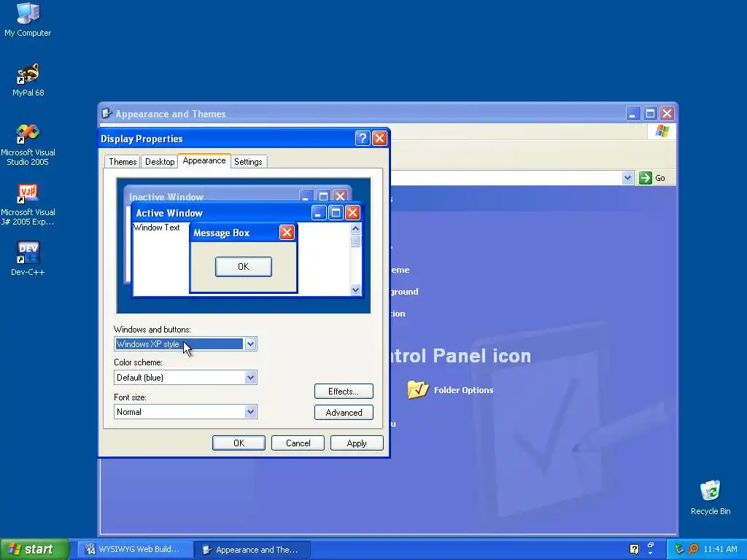This screenshot has height=560, width=747.
Task: Open the Windows and buttons style dropdown
Action: point(251,344)
